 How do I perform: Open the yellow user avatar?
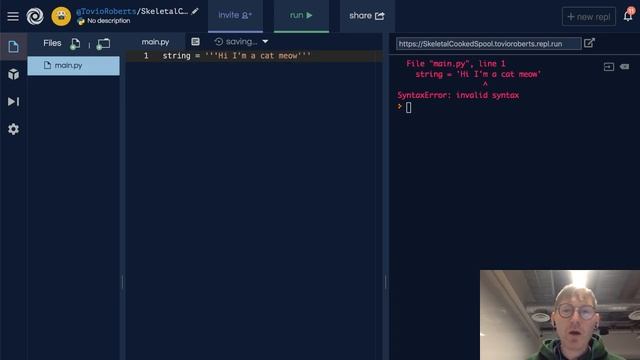[x=61, y=16]
